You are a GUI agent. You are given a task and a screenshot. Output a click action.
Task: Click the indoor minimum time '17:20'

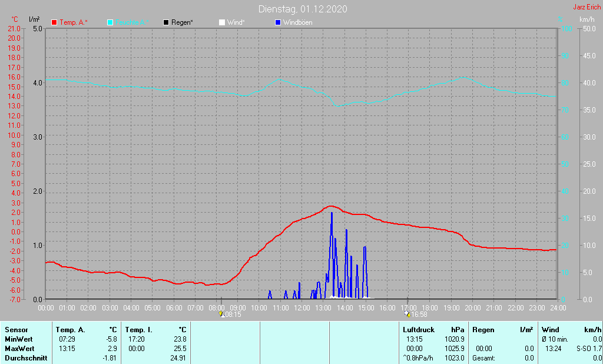[137, 339]
